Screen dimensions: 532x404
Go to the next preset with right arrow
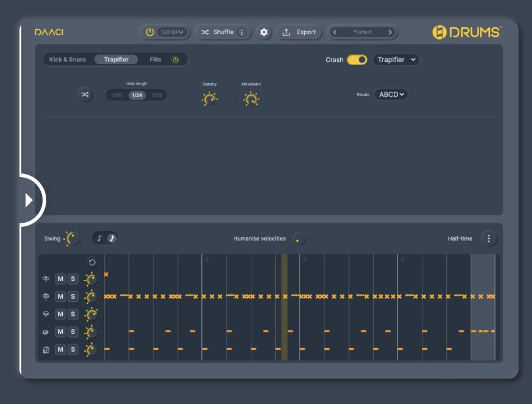coord(390,32)
